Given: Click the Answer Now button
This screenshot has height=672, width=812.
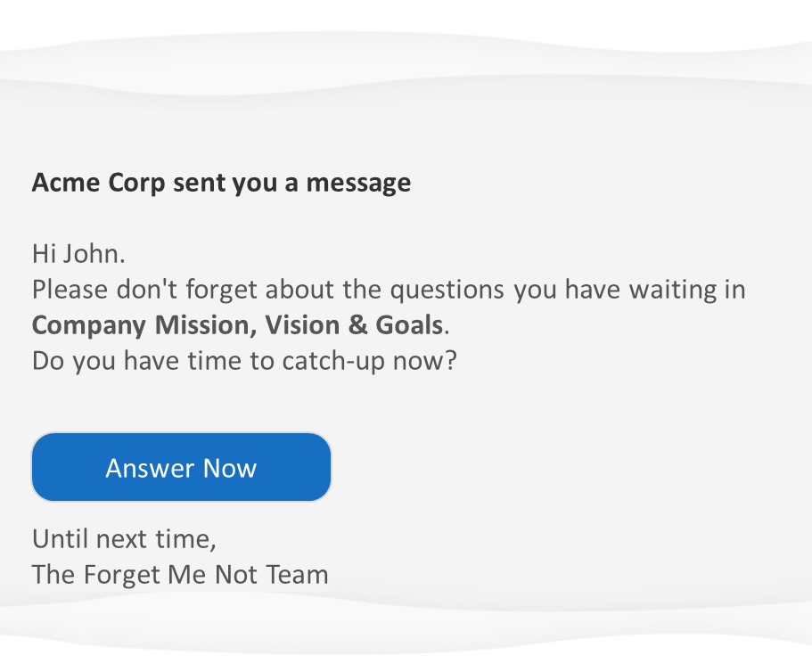Looking at the screenshot, I should (181, 468).
